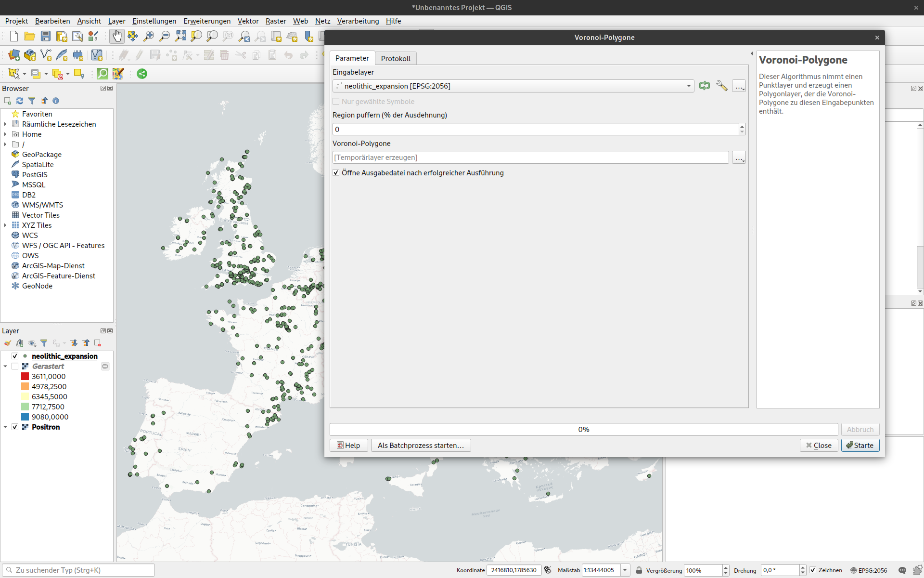The height and width of the screenshot is (578, 924).
Task: Toggle open output file after execution
Action: [x=336, y=173]
